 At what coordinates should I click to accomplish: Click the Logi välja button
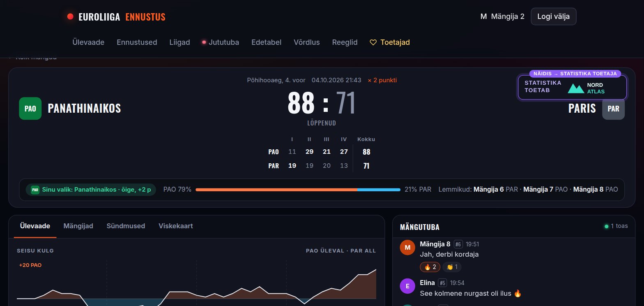pos(554,16)
